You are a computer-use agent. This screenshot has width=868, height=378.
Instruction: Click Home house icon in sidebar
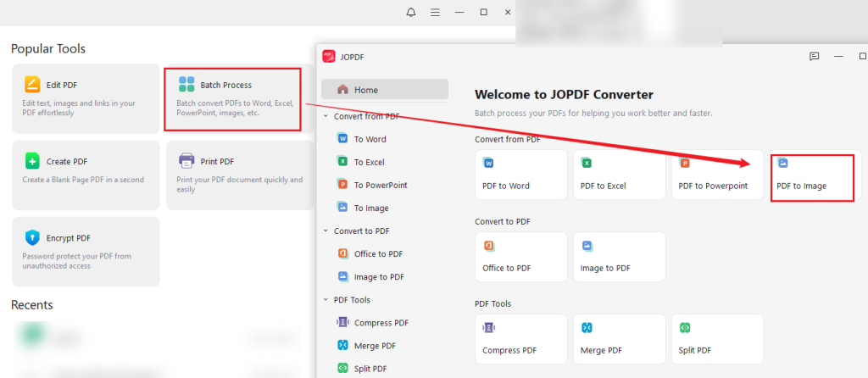[x=342, y=89]
